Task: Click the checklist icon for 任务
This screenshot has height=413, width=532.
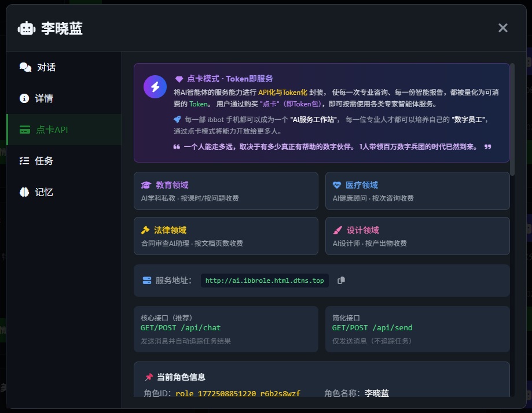Action: (x=24, y=161)
